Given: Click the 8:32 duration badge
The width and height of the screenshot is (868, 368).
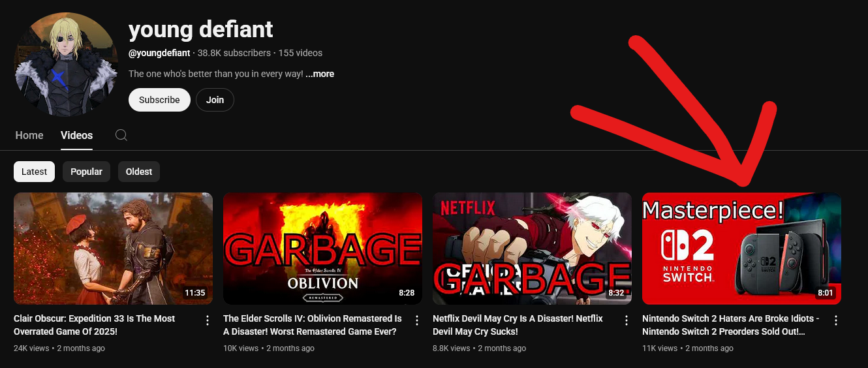Looking at the screenshot, I should (616, 293).
